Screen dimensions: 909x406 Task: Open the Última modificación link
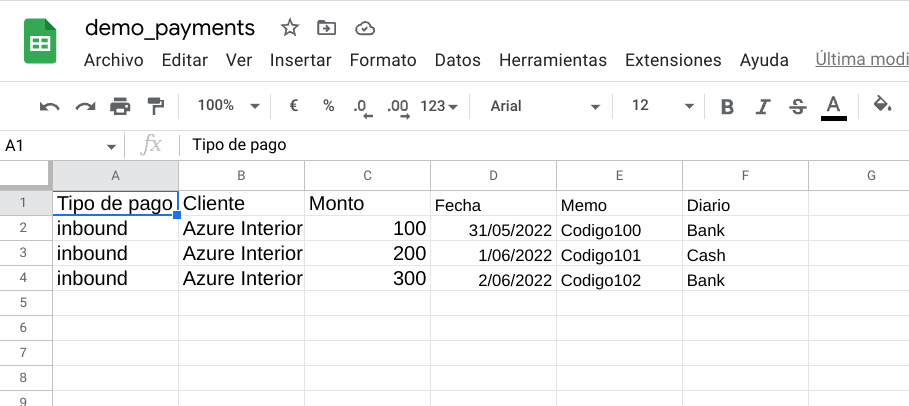click(x=862, y=59)
